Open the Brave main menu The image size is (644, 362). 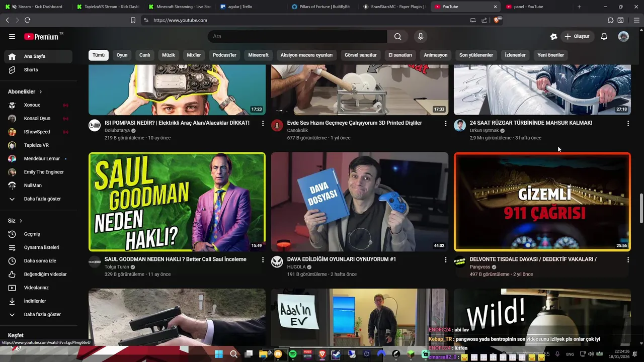coord(636,20)
